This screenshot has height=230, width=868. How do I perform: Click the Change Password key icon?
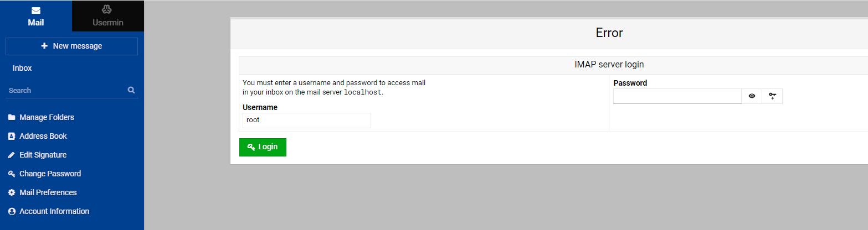point(12,174)
